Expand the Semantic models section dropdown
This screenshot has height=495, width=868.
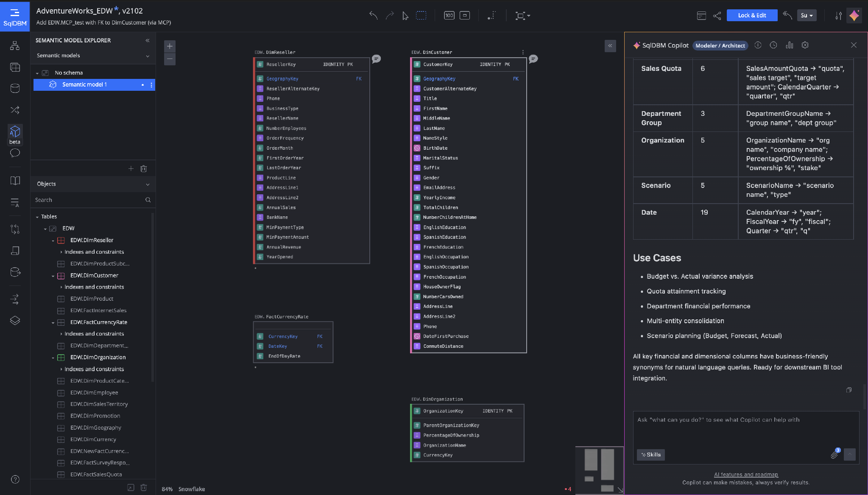point(148,56)
